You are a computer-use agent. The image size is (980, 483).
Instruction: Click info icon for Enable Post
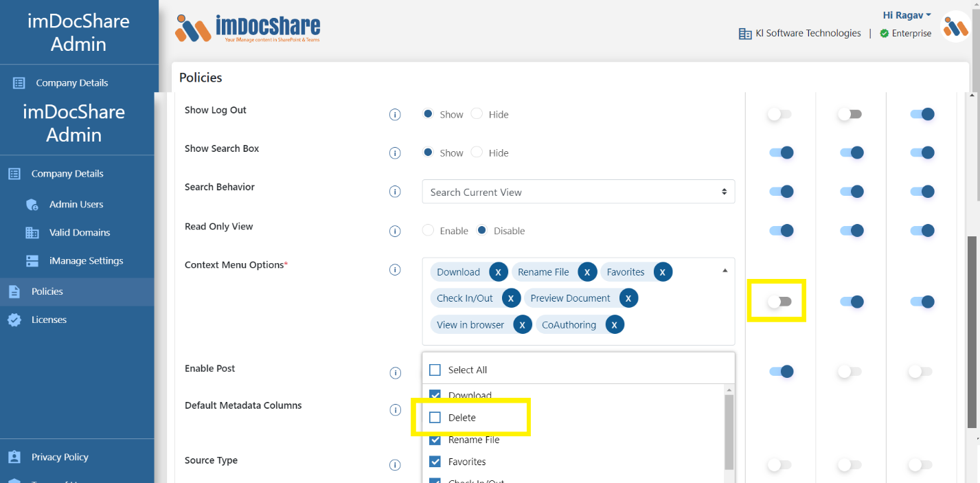395,373
